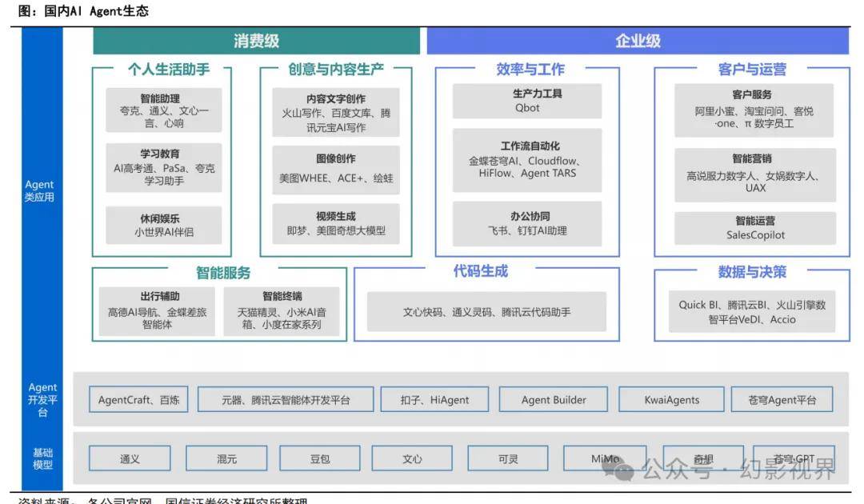
Task: Choose the 工作流自动化 card
Action: click(x=527, y=160)
